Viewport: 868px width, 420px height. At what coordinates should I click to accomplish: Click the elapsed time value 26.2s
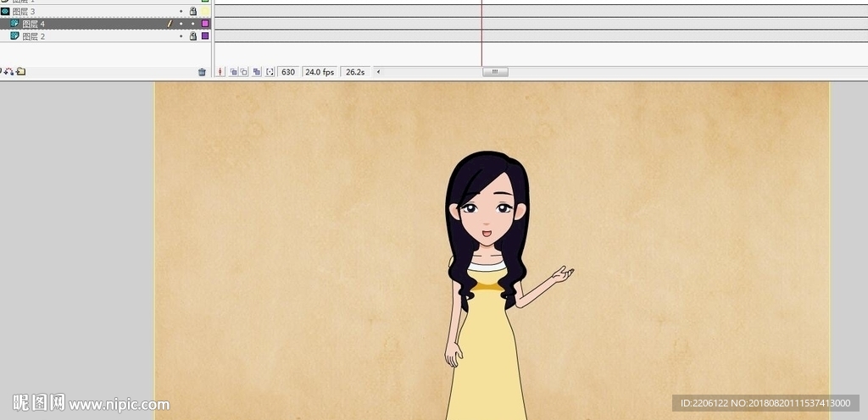(x=355, y=72)
